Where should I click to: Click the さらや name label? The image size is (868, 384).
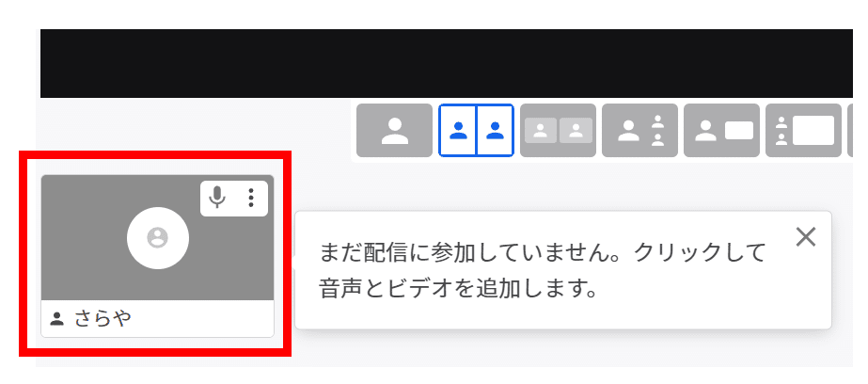[x=103, y=319]
